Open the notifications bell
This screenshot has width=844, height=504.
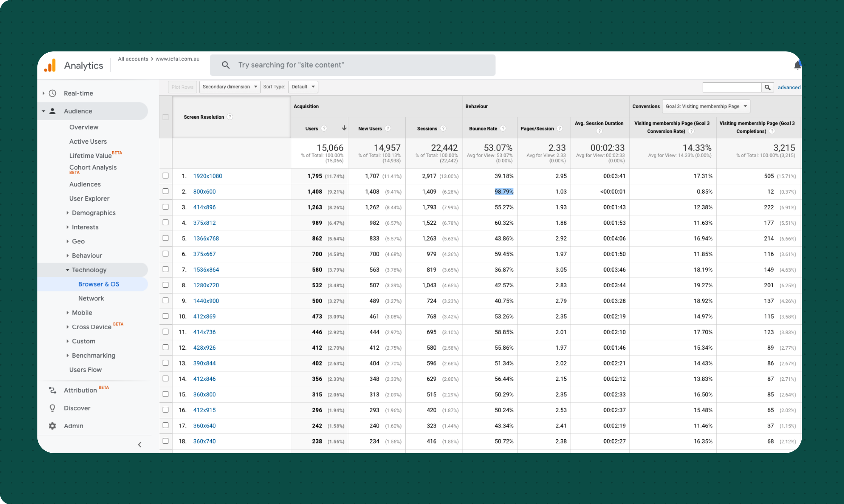(x=797, y=65)
